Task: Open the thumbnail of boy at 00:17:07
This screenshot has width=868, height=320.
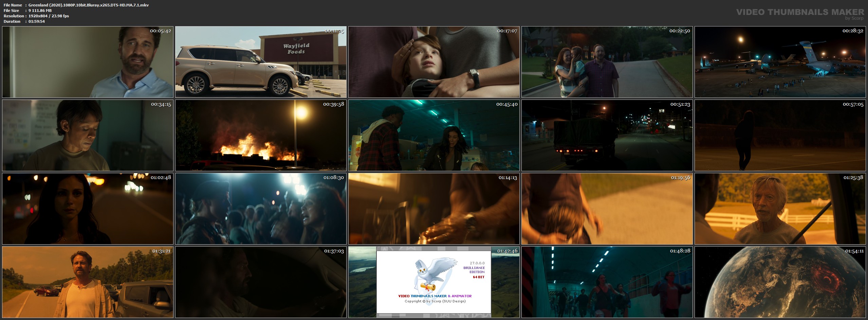Action: click(434, 62)
